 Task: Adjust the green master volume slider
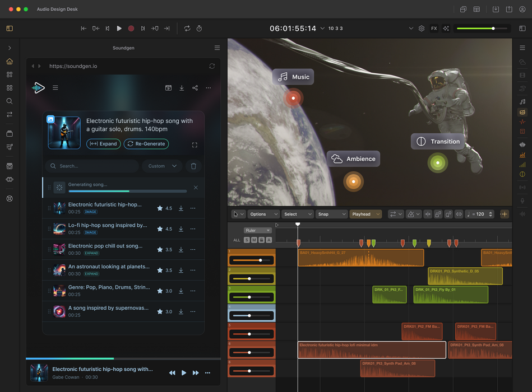[x=493, y=28]
